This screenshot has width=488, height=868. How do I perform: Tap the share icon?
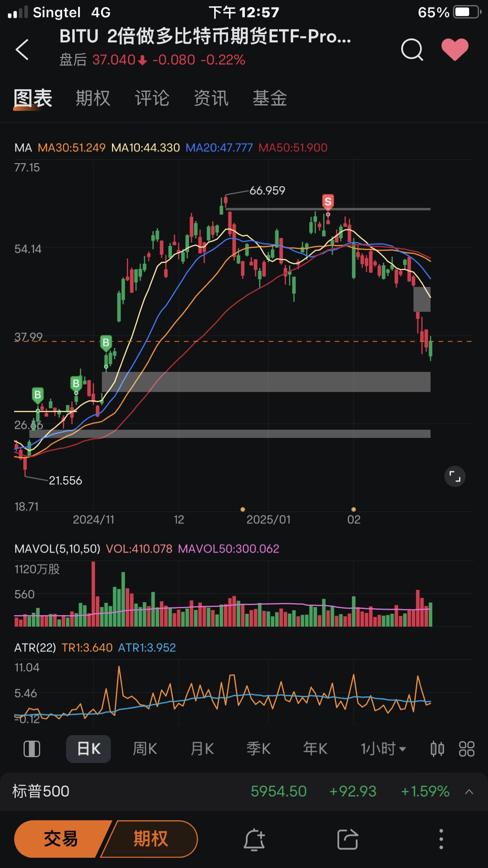(348, 839)
